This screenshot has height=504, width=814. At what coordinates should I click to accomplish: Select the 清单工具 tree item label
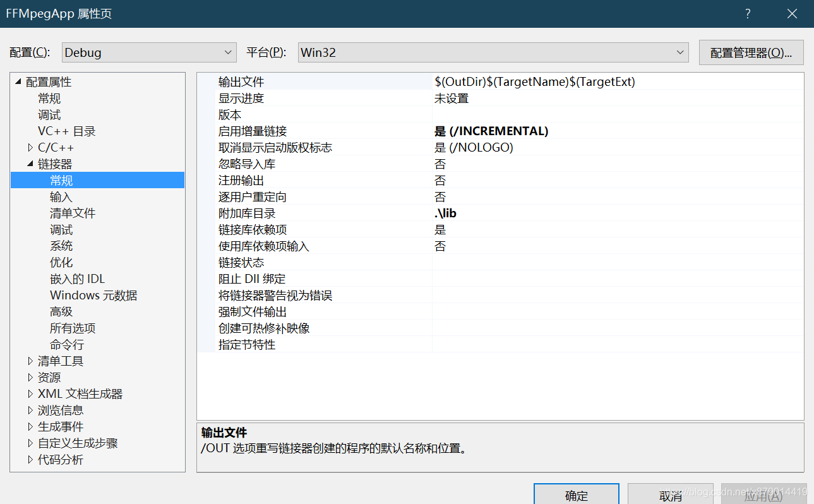61,361
